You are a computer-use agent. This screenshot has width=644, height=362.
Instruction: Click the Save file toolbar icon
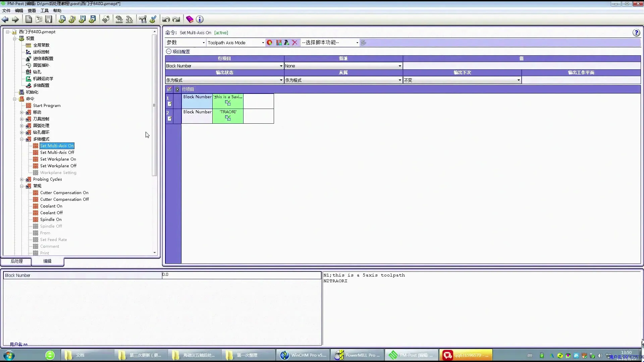[x=49, y=19]
